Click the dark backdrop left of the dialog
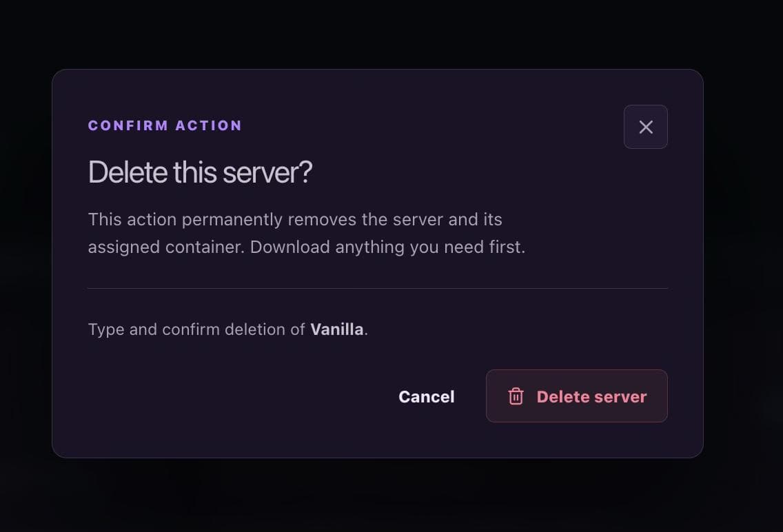 26,263
